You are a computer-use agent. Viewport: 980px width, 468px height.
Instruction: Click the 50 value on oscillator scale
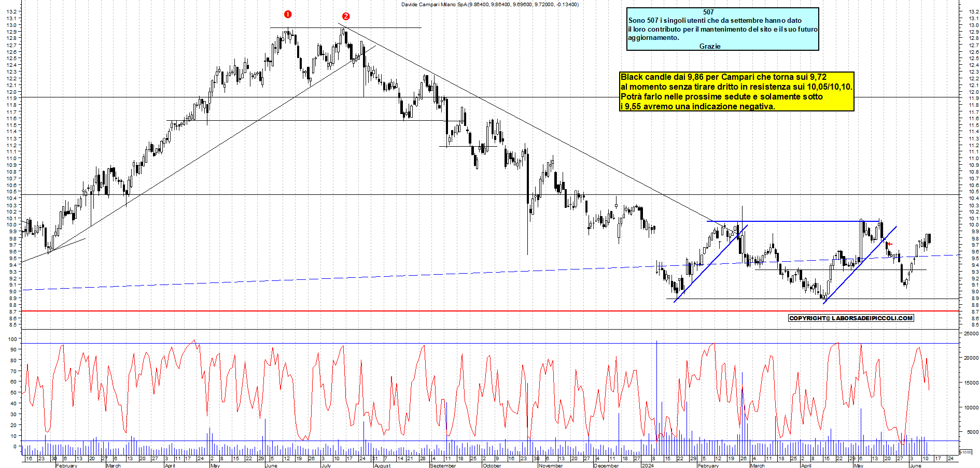point(13,392)
